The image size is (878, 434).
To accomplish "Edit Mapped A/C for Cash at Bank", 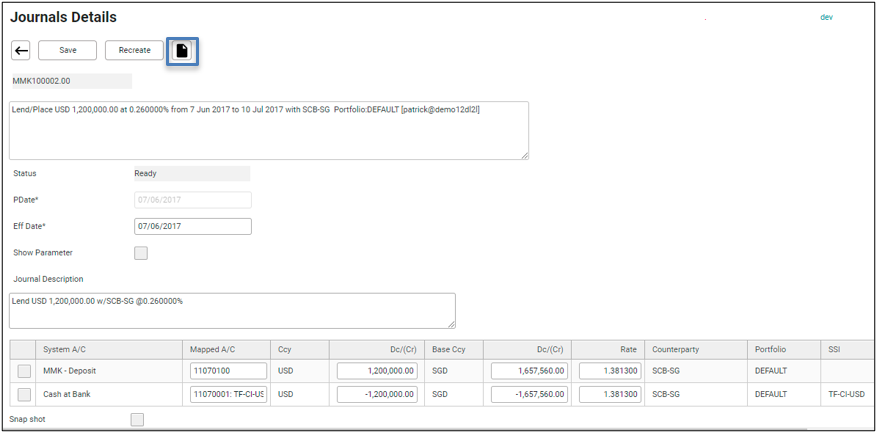I will click(228, 394).
